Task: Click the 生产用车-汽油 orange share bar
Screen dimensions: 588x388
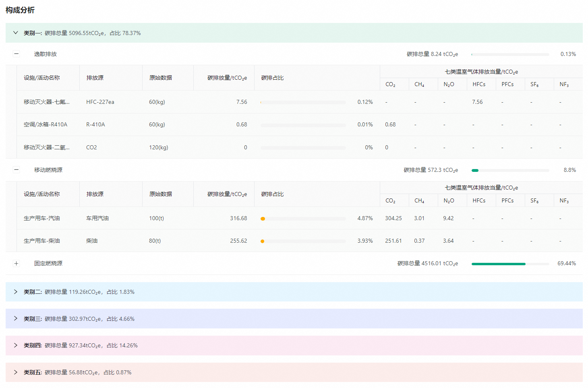Action: 303,219
